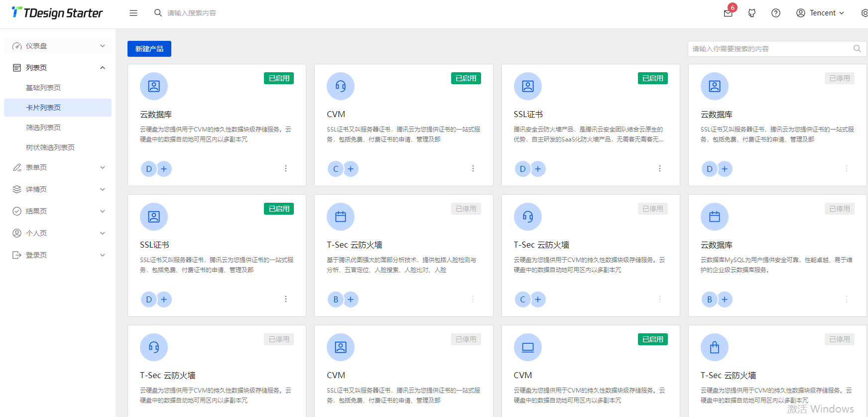The width and height of the screenshot is (868, 417).
Task: Click the title of the disabled CVM card
Action: click(x=336, y=376)
